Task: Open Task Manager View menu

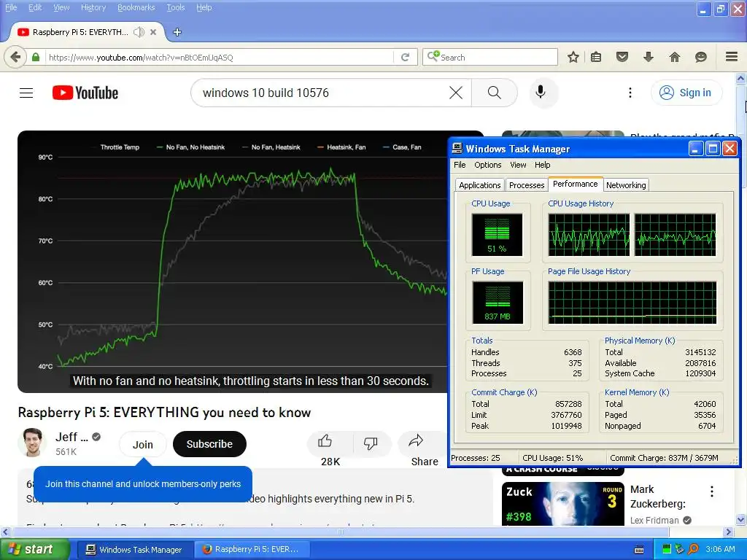Action: [x=518, y=165]
